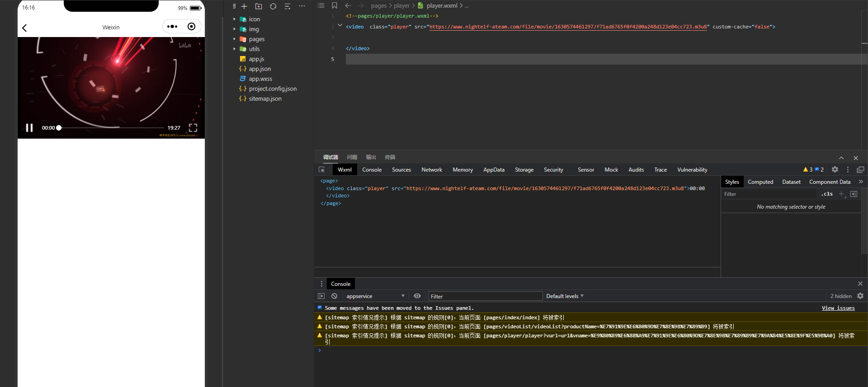This screenshot has height=387, width=868.
Task: Create a new file in the explorer
Action: coord(244,6)
